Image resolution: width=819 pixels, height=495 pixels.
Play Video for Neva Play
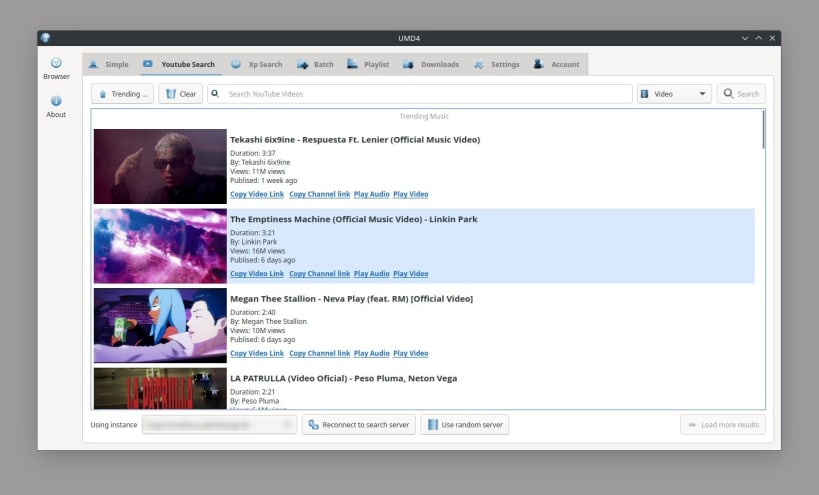pyautogui.click(x=411, y=353)
